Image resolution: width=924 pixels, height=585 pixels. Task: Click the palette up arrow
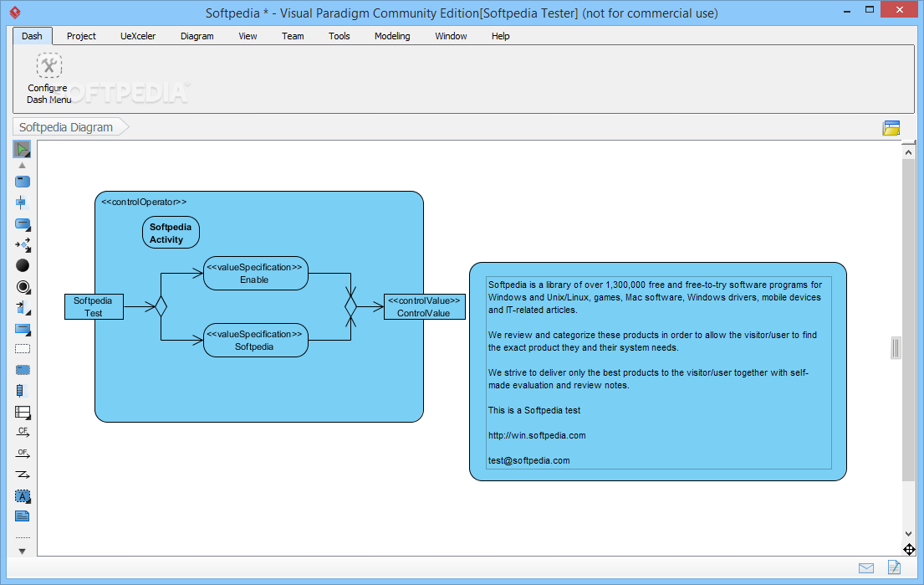point(22,166)
